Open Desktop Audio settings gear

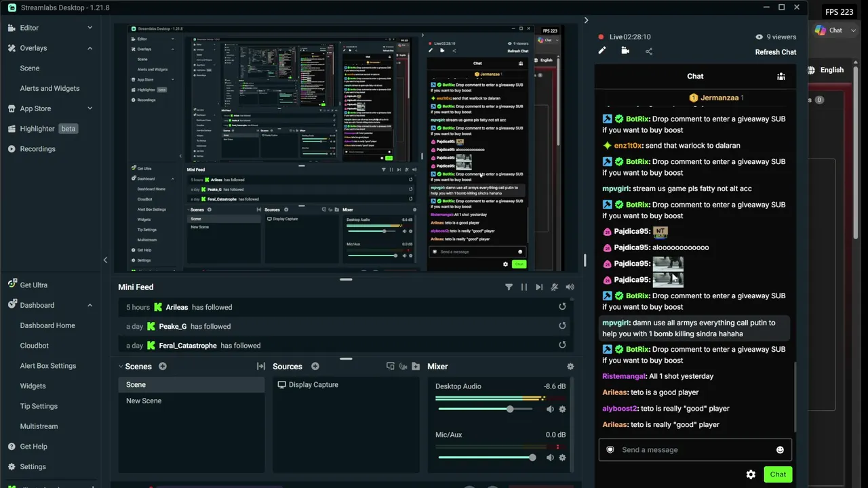pos(562,409)
